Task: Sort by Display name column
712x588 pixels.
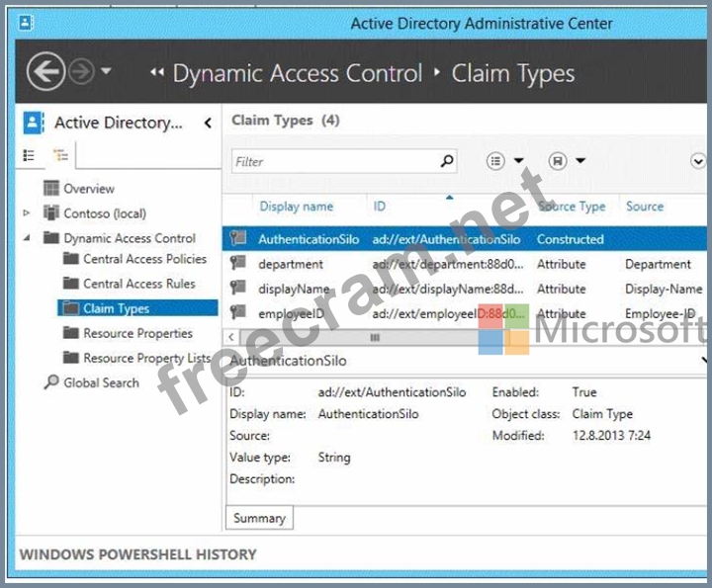Action: tap(296, 207)
